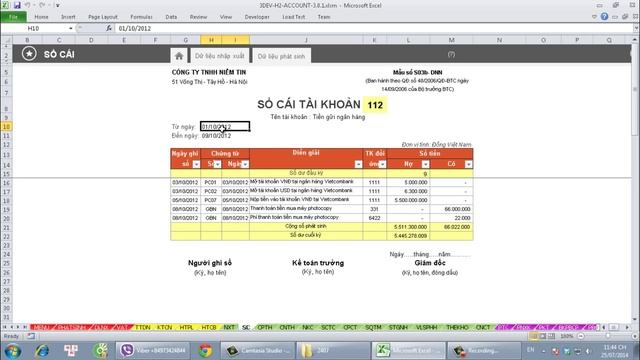Switch to the CPTH sheet tab

coord(265,327)
